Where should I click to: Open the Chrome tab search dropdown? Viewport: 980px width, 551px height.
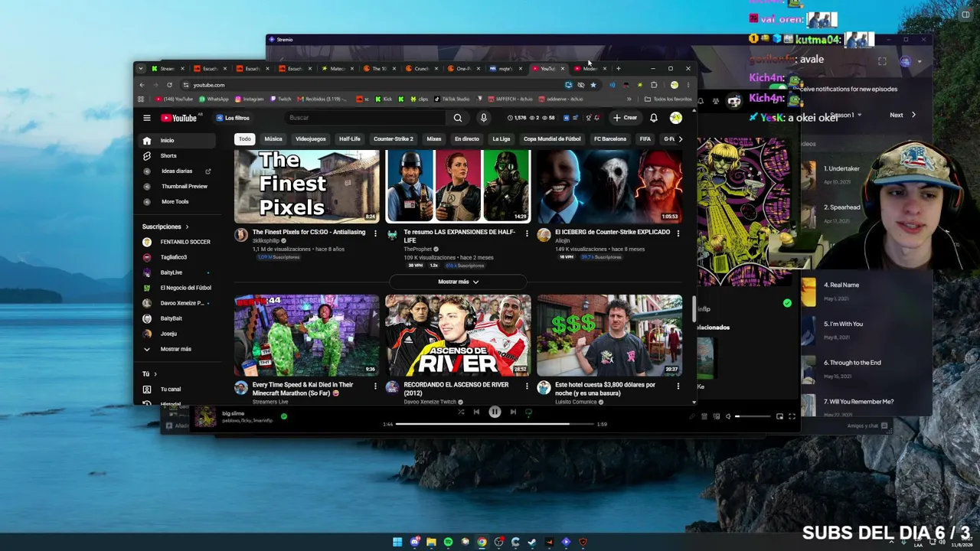[141, 68]
